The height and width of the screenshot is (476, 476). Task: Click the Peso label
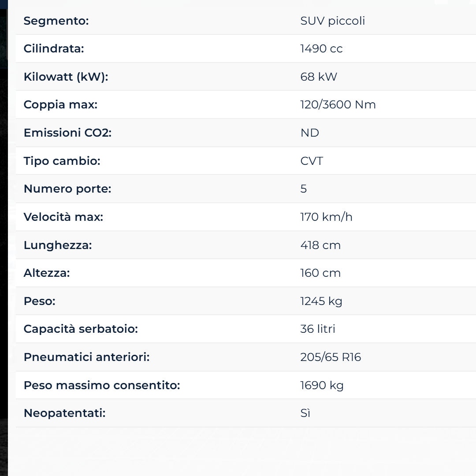(39, 301)
